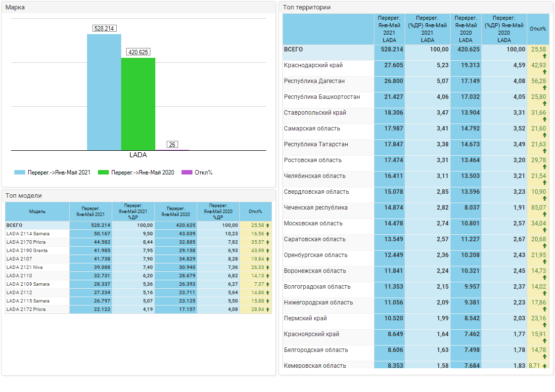This screenshot has height=392, width=555.
Task: Click the up arrow in Московская область row
Action: pyautogui.click(x=545, y=230)
